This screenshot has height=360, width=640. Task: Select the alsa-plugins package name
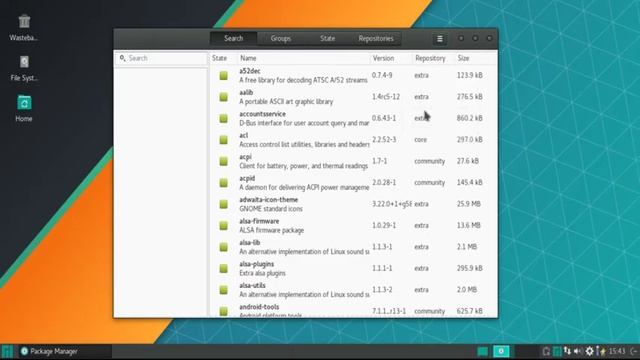tap(256, 264)
